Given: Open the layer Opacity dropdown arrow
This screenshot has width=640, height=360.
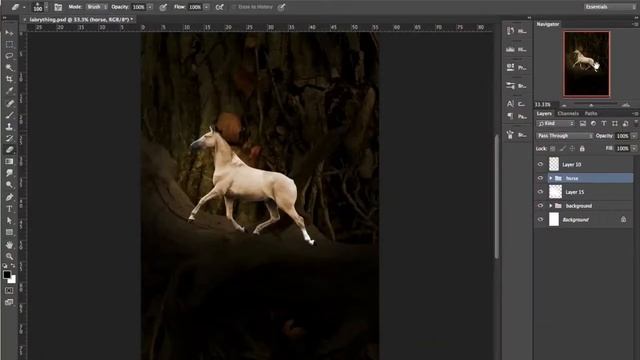Looking at the screenshot, I should [634, 136].
